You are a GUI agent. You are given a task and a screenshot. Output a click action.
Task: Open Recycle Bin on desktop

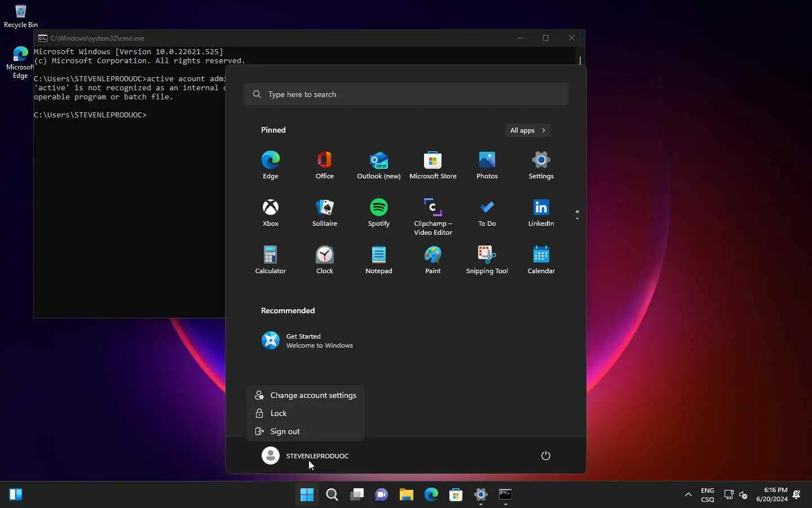pyautogui.click(x=21, y=16)
